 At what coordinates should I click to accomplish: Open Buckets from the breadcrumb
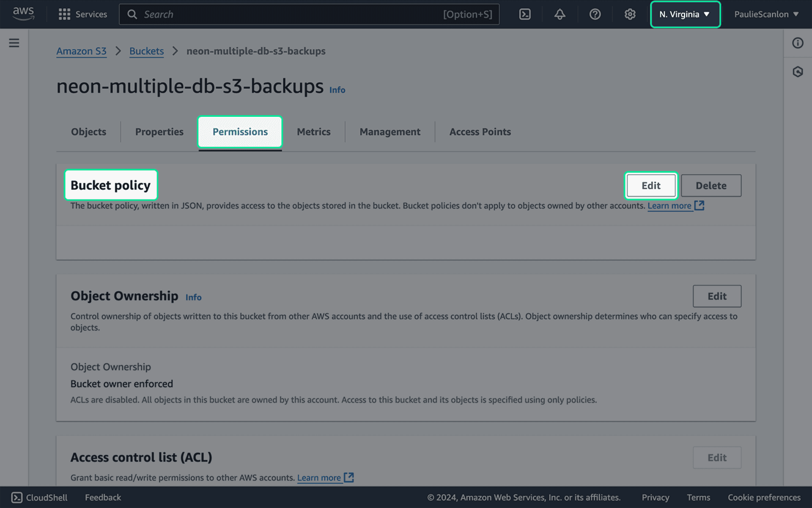point(146,51)
